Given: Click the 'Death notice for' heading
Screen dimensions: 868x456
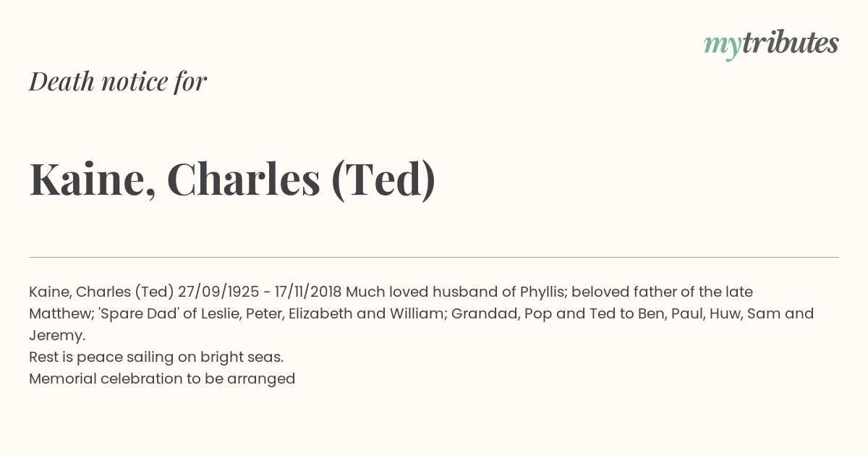Looking at the screenshot, I should [x=118, y=82].
